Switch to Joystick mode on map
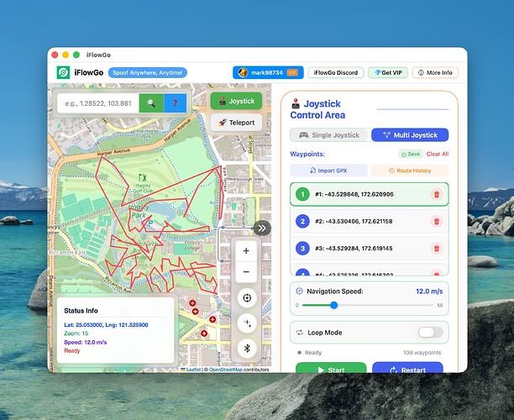This screenshot has height=420, width=514. 236,101
